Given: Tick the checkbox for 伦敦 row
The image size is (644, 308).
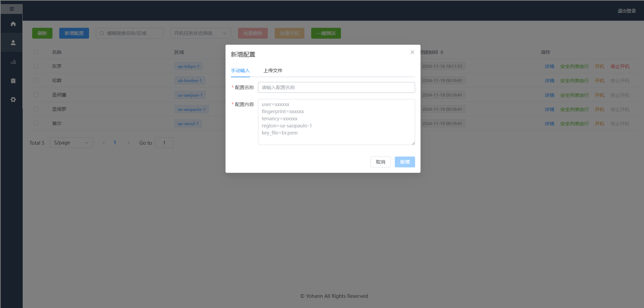Looking at the screenshot, I should coord(36,80).
